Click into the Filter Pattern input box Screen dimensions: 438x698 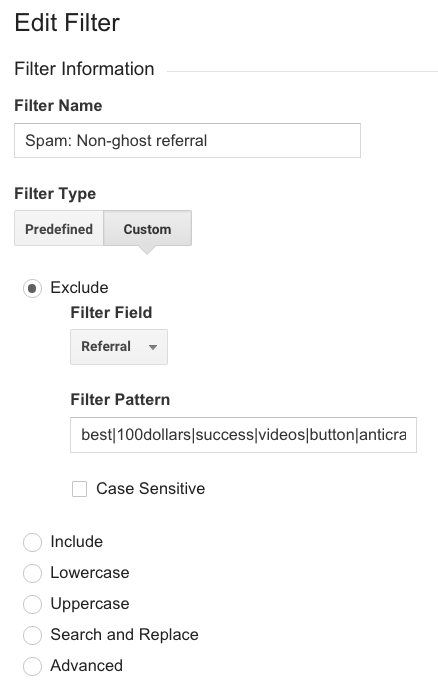tap(243, 435)
